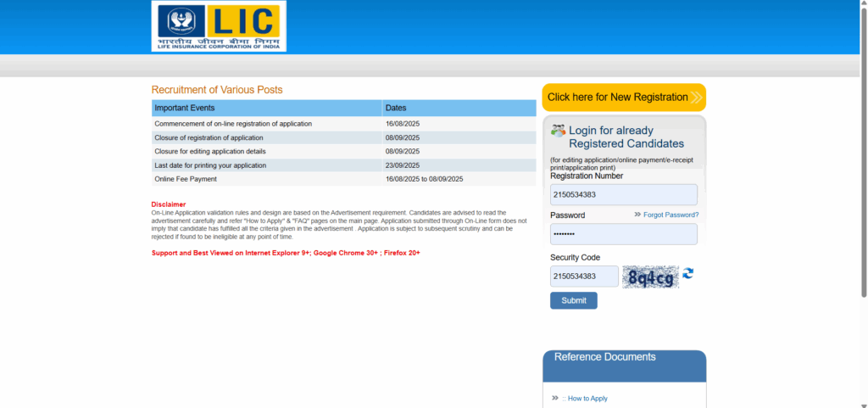Click the Support and Best Viewed notice
The image size is (868, 408).
[x=287, y=253]
